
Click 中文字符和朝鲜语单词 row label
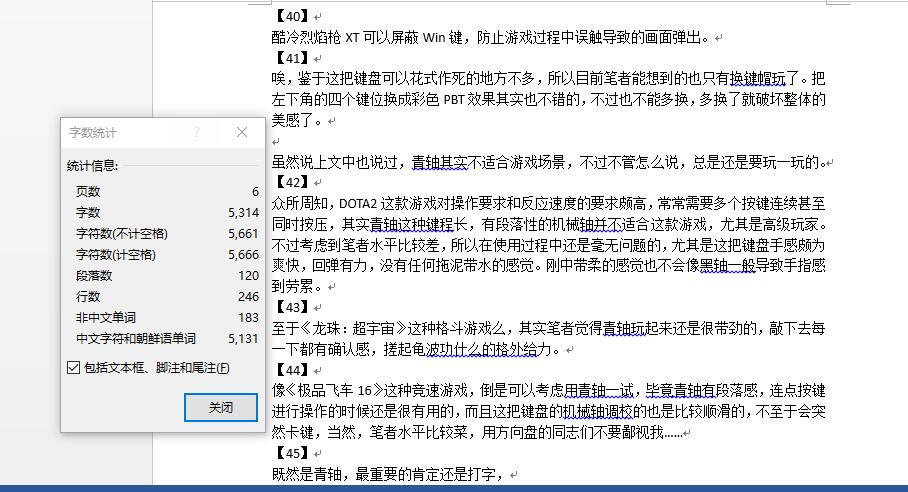pyautogui.click(x=136, y=339)
